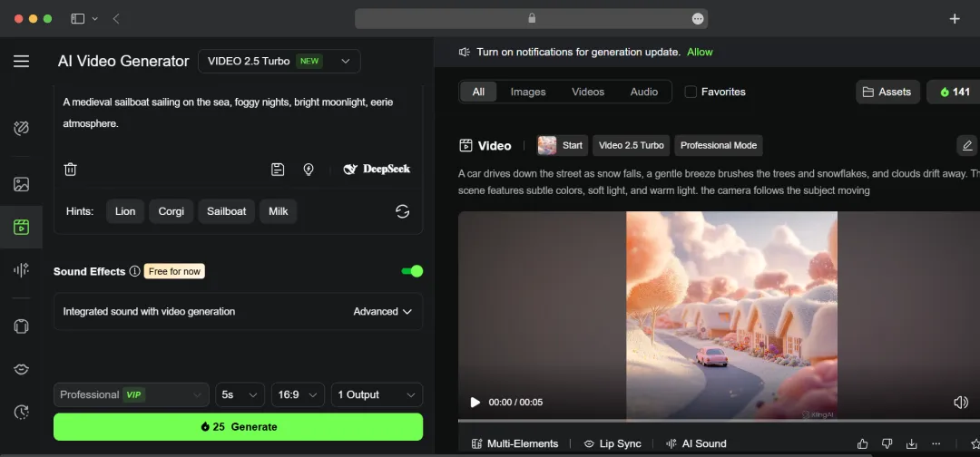Select the video generation sidebar icon
980x457 pixels.
click(21, 227)
